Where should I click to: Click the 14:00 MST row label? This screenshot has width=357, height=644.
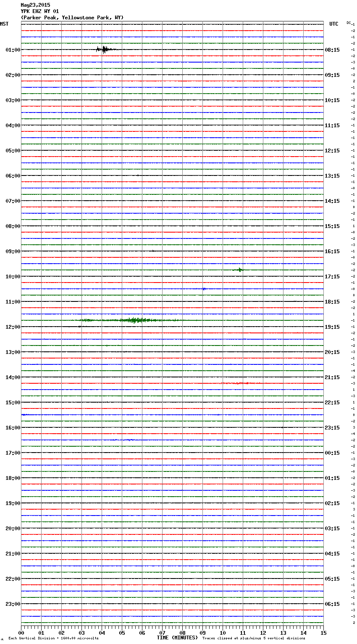coord(13,377)
